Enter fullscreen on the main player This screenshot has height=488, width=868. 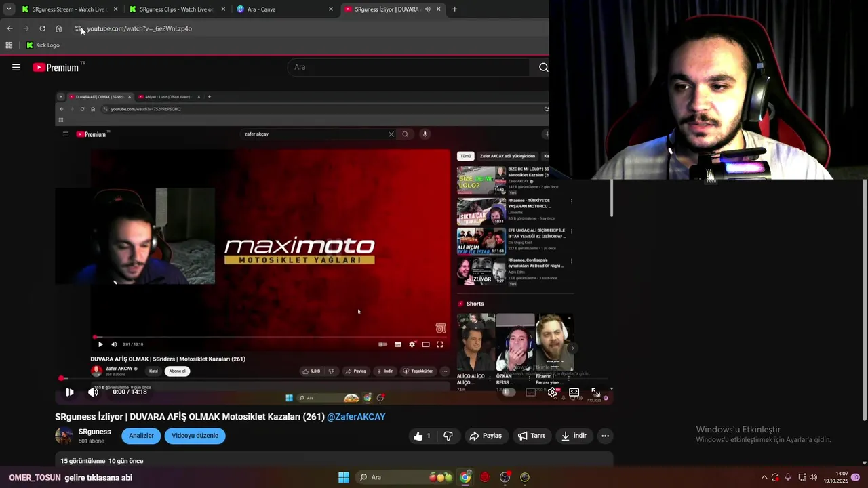point(595,392)
